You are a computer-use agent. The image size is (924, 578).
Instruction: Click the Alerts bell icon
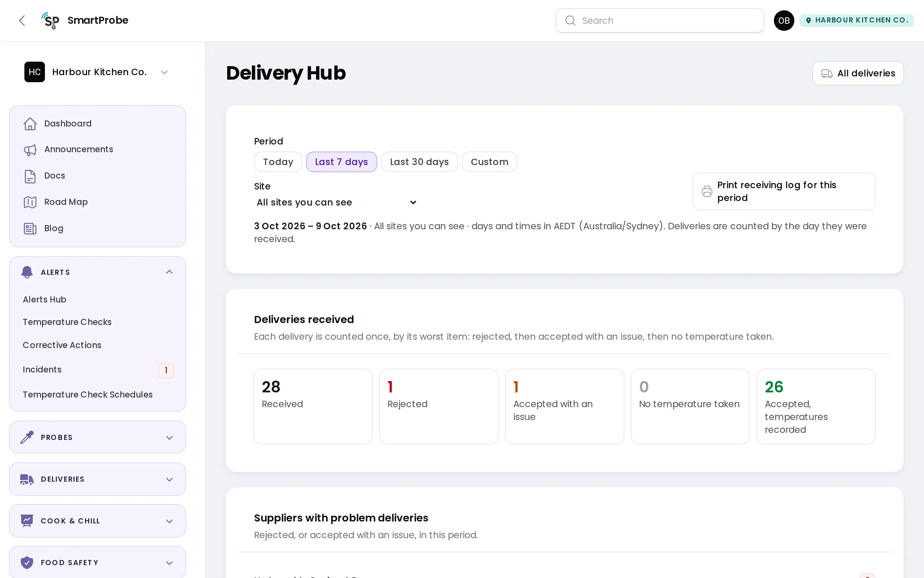tap(27, 272)
